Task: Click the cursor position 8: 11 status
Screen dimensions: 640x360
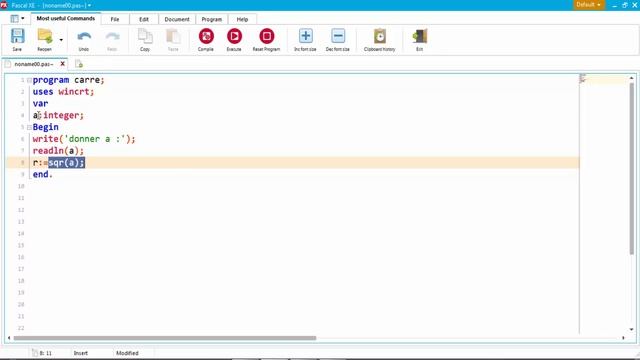Action: point(45,353)
